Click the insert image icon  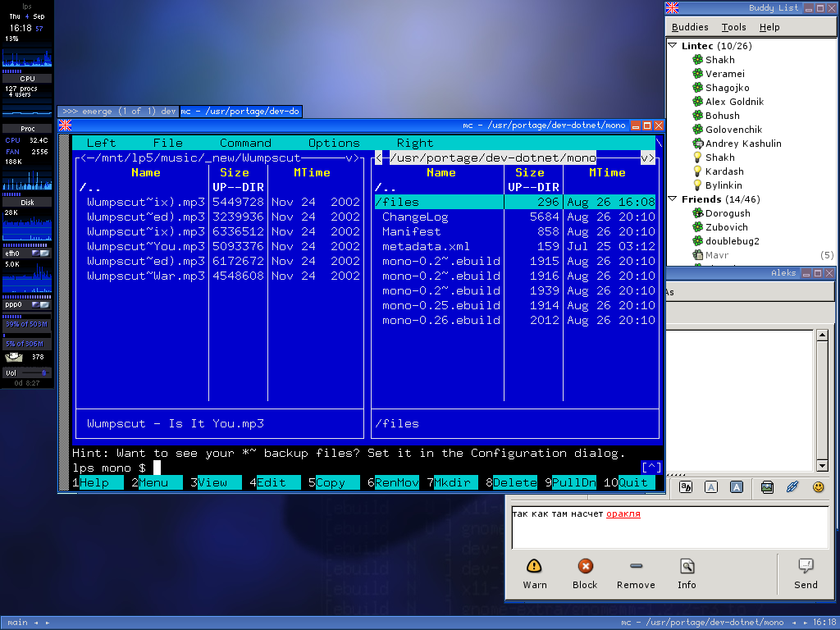pyautogui.click(x=767, y=487)
